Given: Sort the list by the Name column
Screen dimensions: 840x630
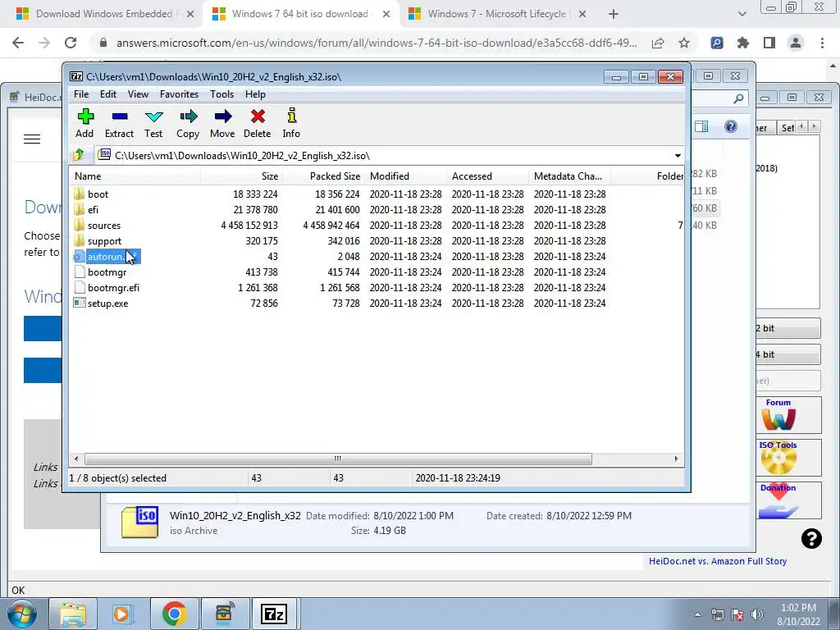Looking at the screenshot, I should pyautogui.click(x=135, y=176).
